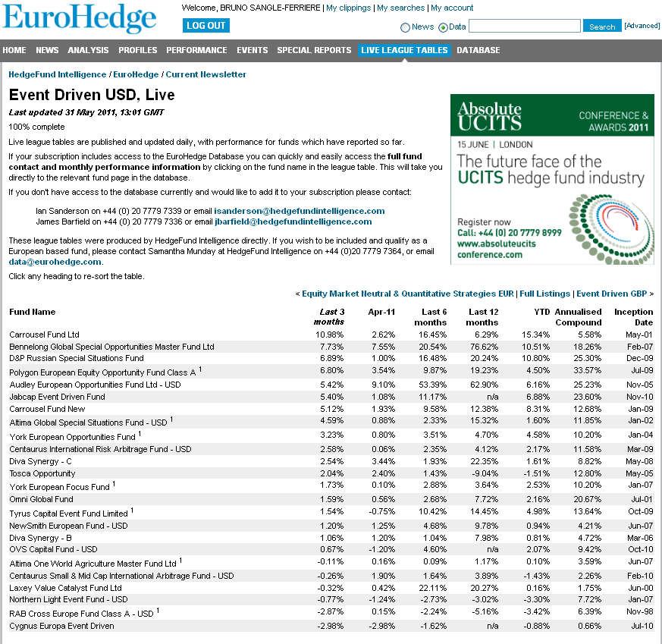Email isanderson@hedgefundintelligence.com link

click(300, 211)
